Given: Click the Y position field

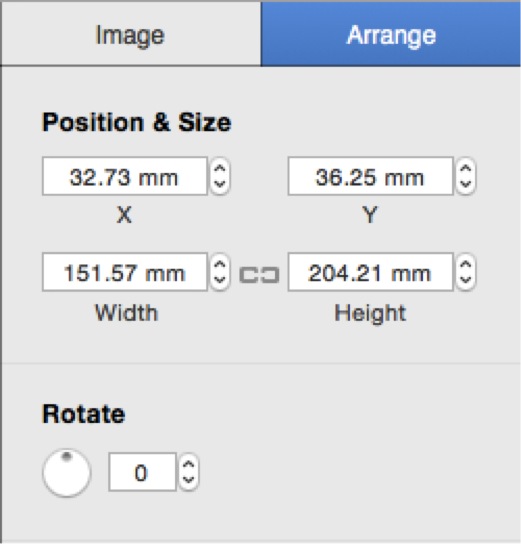Looking at the screenshot, I should point(370,176).
